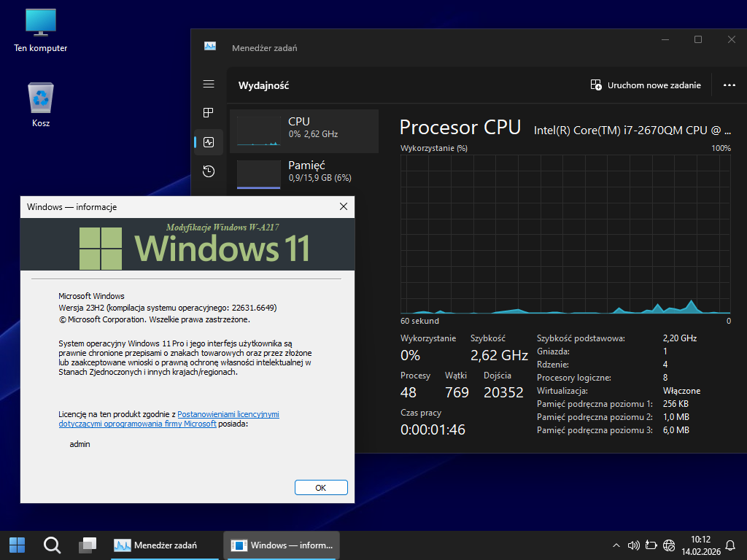Click OK in Windows information dialog
The width and height of the screenshot is (747, 560).
[x=320, y=487]
